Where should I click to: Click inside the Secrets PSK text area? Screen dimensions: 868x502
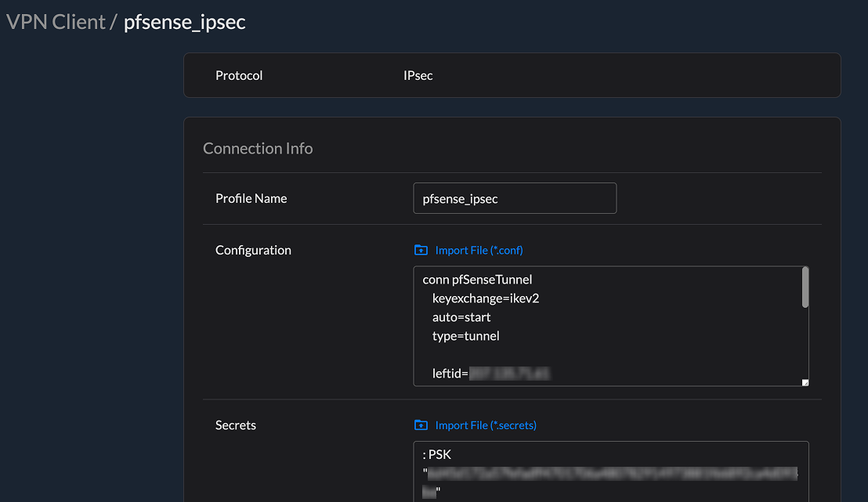point(610,471)
